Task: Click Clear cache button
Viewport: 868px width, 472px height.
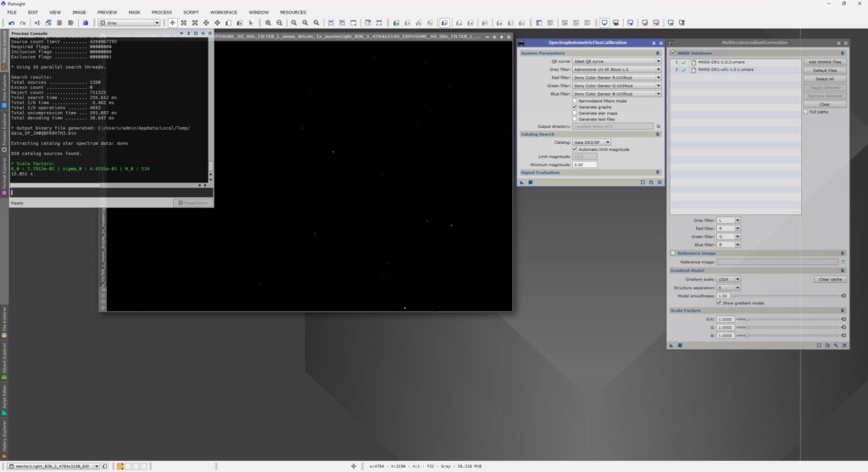Action: point(831,280)
